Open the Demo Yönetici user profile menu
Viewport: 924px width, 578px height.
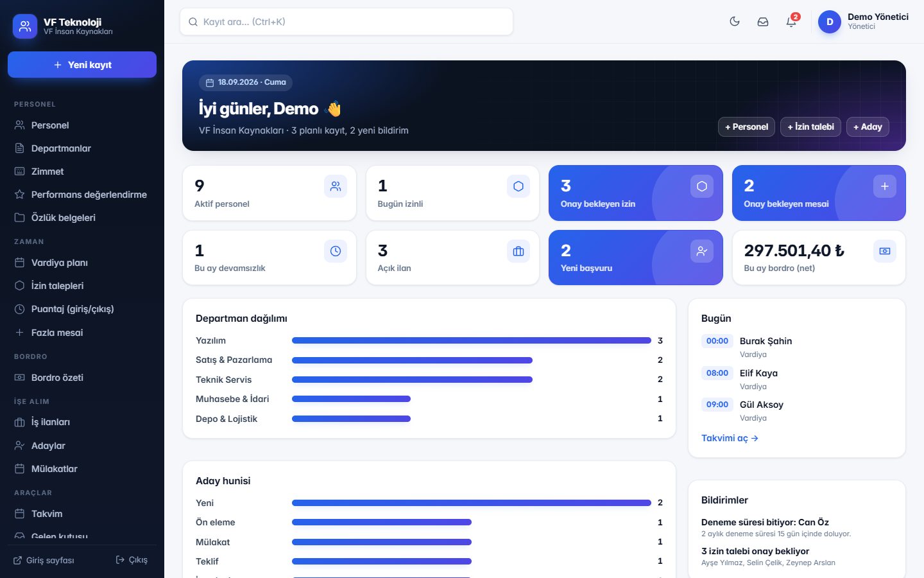(x=864, y=22)
